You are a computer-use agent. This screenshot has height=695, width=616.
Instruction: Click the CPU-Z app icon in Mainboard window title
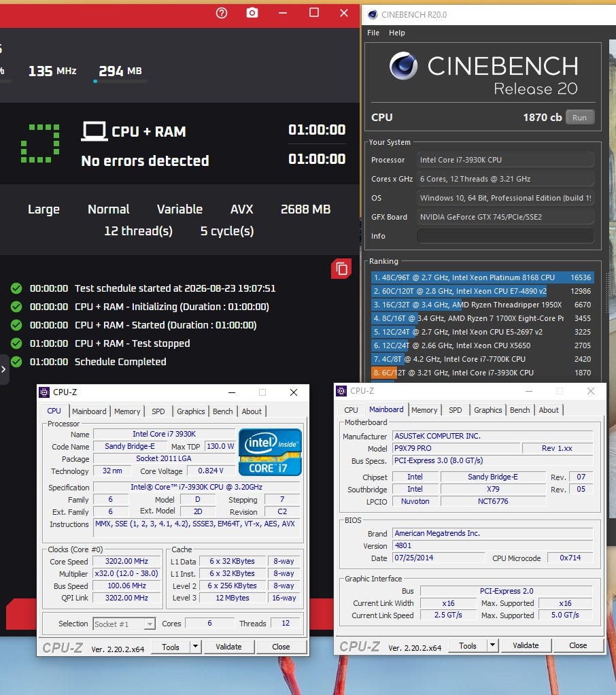pyautogui.click(x=341, y=391)
